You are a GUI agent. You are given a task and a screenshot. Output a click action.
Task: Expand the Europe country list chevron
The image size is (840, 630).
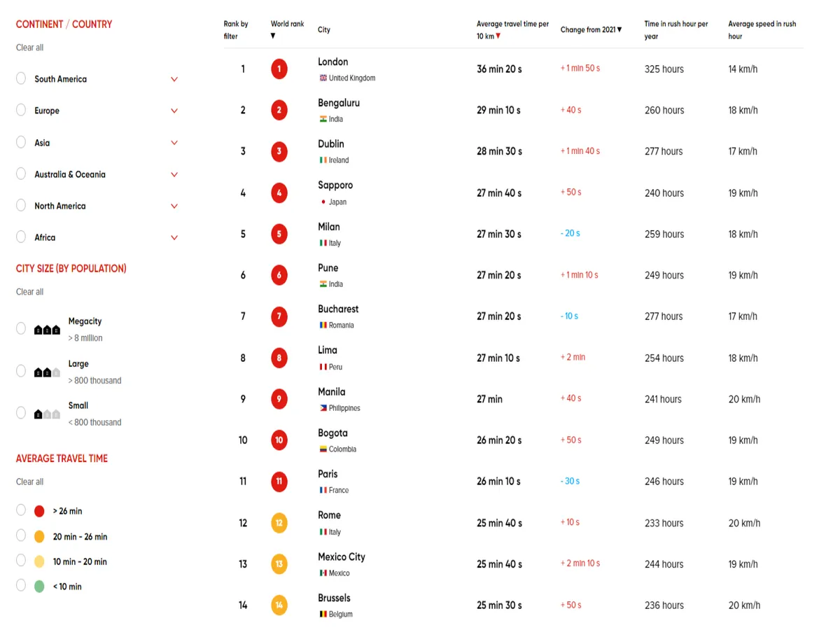174,111
